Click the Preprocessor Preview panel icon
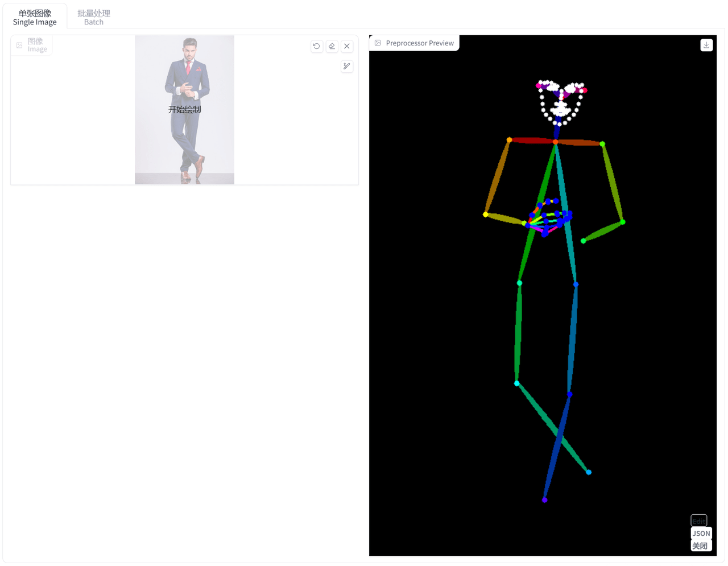728x566 pixels. pyautogui.click(x=378, y=42)
